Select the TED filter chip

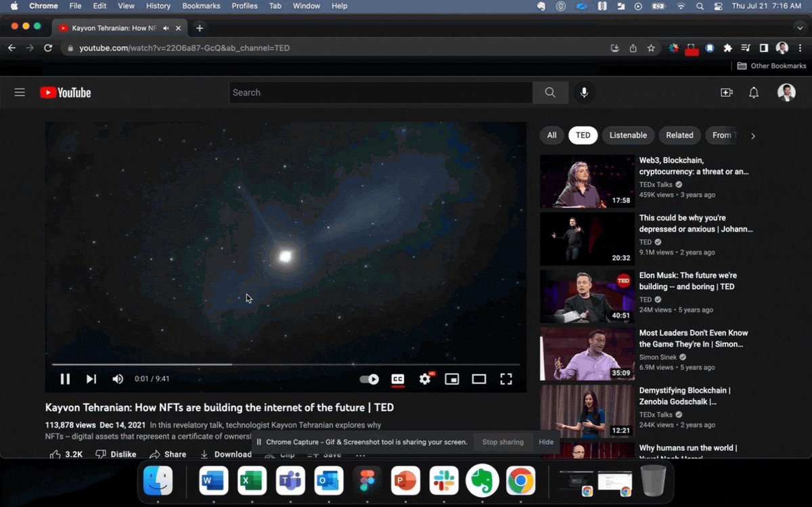583,135
